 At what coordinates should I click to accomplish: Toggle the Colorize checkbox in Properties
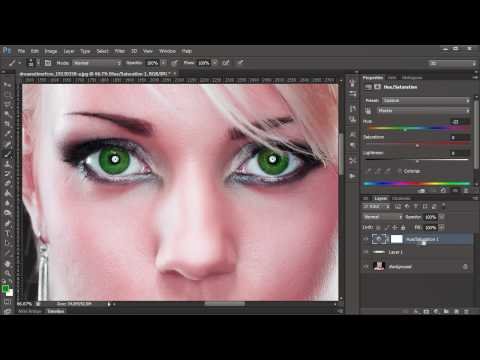click(400, 171)
